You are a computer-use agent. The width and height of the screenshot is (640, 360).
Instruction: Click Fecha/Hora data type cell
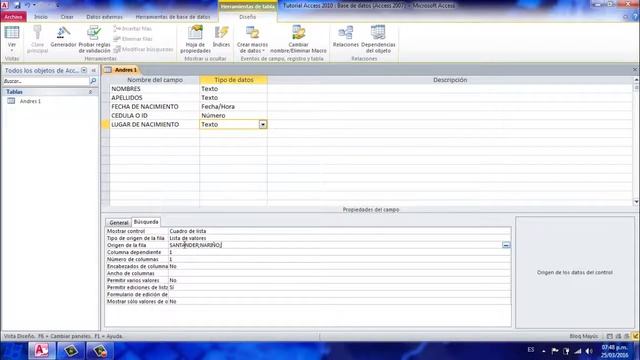(x=233, y=107)
